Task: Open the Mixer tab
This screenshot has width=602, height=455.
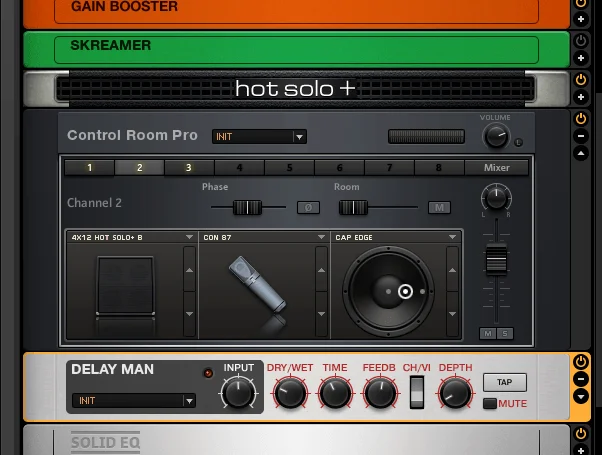Action: coord(496,168)
